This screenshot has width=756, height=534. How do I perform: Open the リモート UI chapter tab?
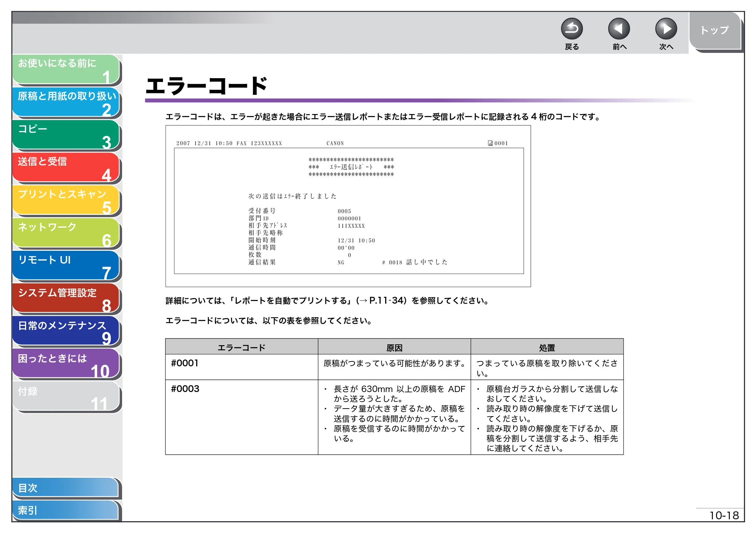click(x=66, y=266)
